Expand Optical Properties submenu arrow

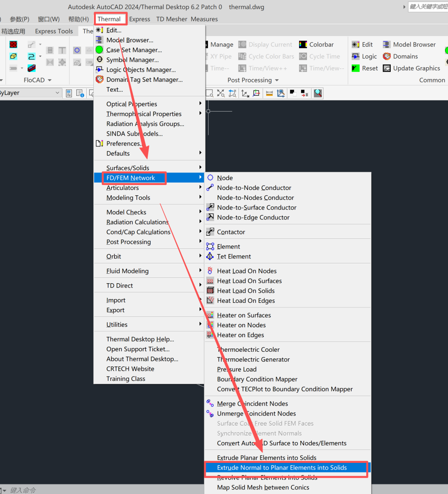click(x=200, y=103)
